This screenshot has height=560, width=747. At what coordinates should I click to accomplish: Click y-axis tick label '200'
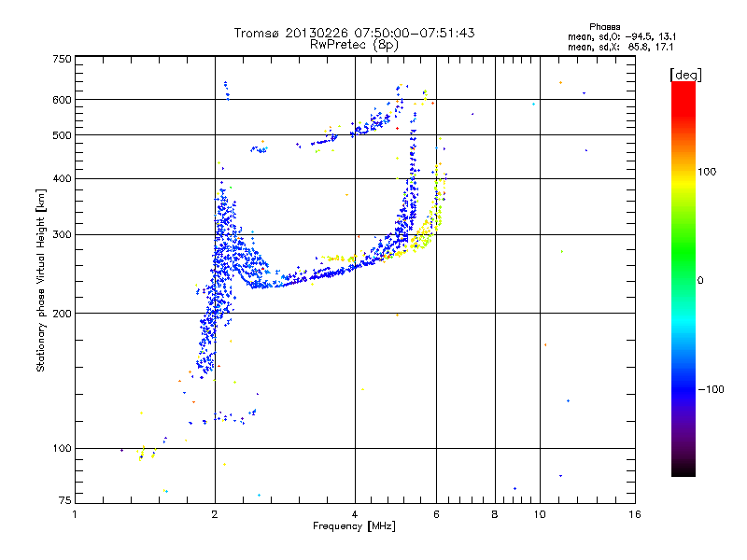63,314
